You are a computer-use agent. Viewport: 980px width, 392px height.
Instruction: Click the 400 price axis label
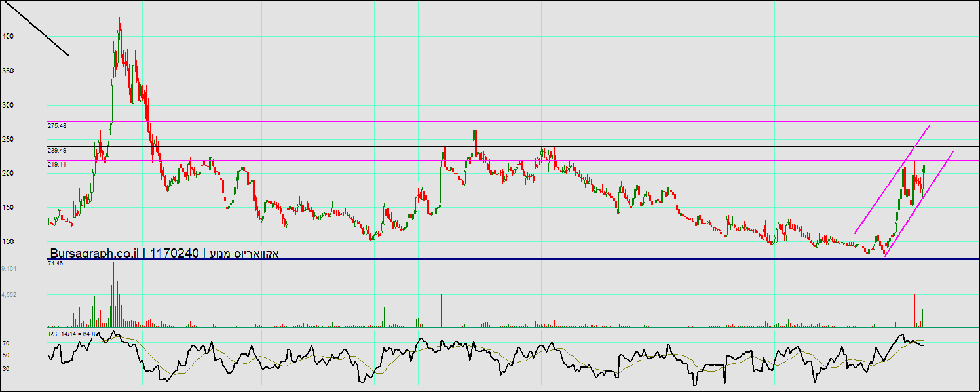tap(8, 37)
